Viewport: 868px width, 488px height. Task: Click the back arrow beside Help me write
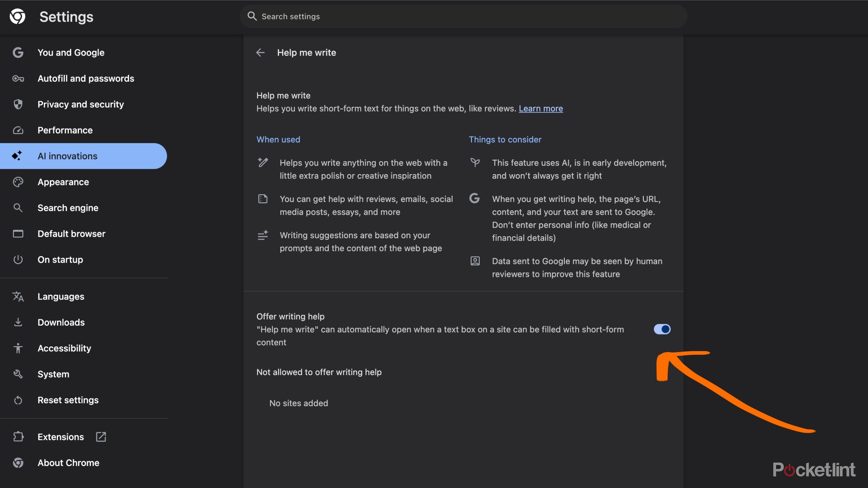pyautogui.click(x=260, y=53)
